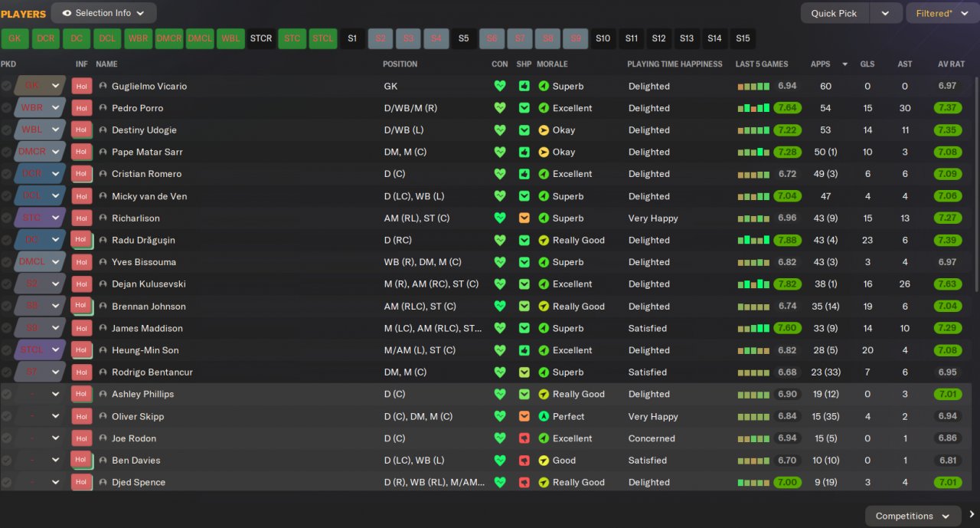
Task: Click the Quick Pick button
Action: [x=835, y=13]
